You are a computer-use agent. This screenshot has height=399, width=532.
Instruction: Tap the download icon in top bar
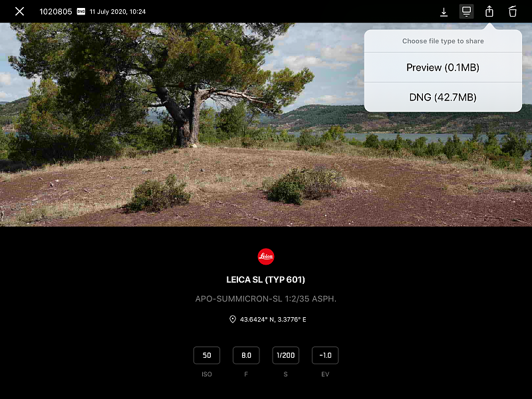pyautogui.click(x=444, y=12)
